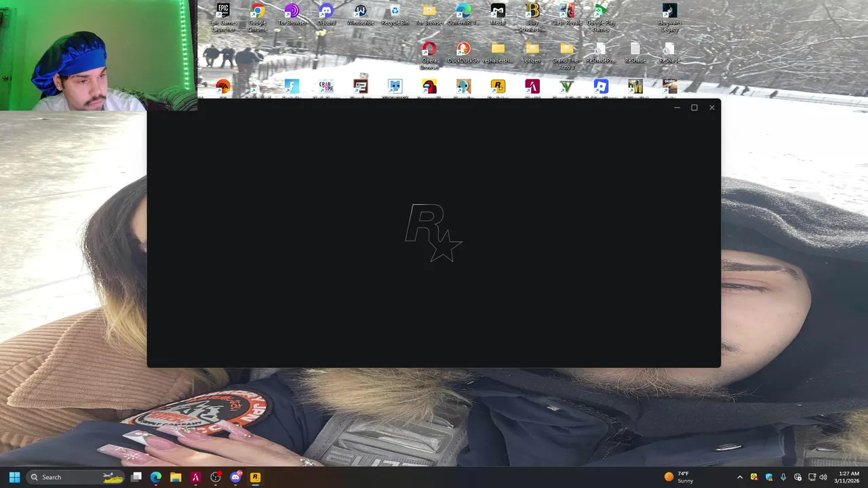The image size is (868, 488).
Task: Open Windows Security tray icon with warning
Action: (768, 477)
